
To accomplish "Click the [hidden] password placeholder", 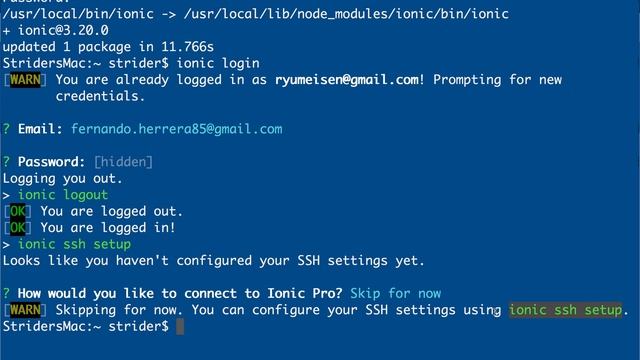I will coord(123,162).
